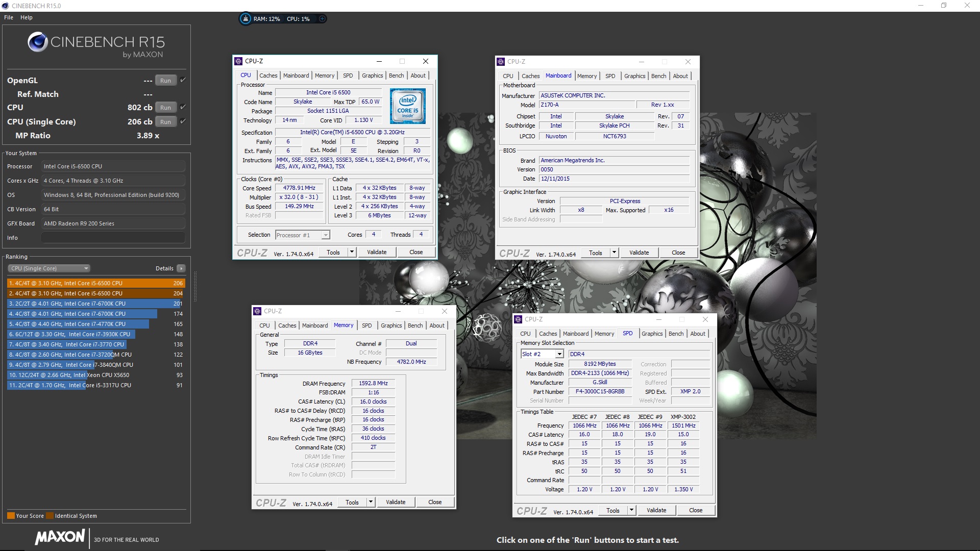Image resolution: width=980 pixels, height=551 pixels.
Task: Click Close in the Mainboard window
Action: [678, 253]
